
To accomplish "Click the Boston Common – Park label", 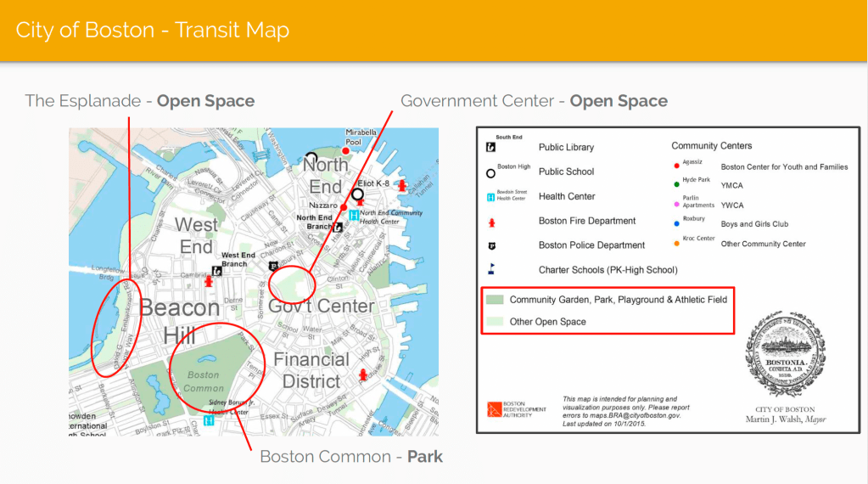I will [x=351, y=457].
